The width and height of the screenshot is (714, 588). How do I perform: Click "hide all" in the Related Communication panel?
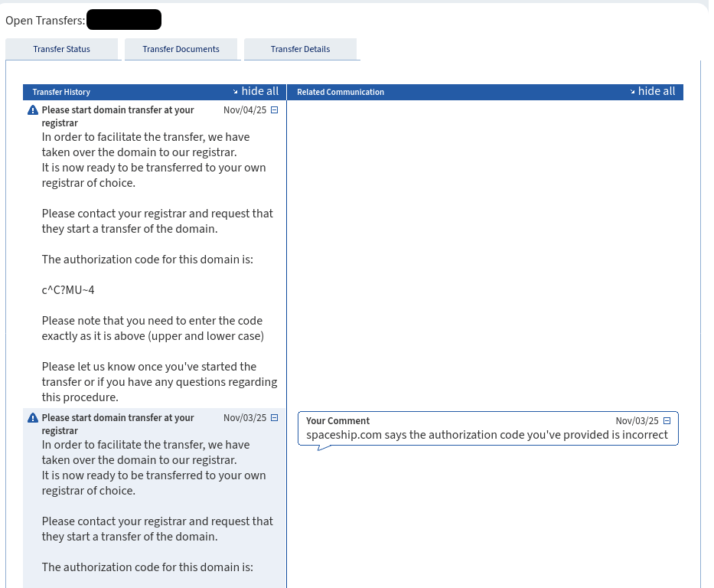657,90
